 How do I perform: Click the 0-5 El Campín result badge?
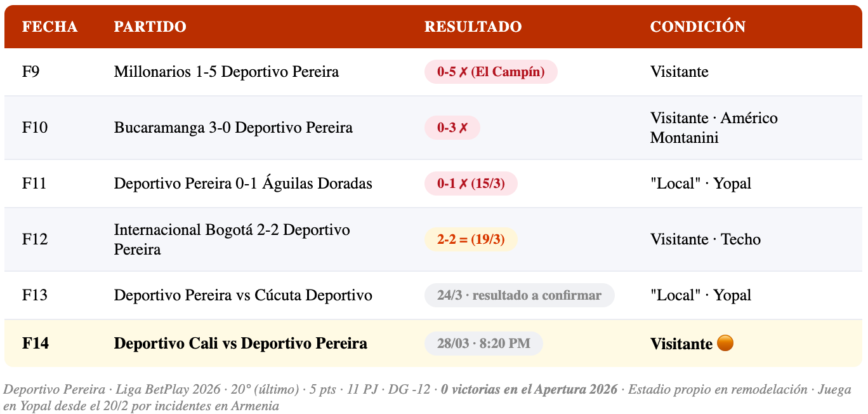click(x=490, y=72)
